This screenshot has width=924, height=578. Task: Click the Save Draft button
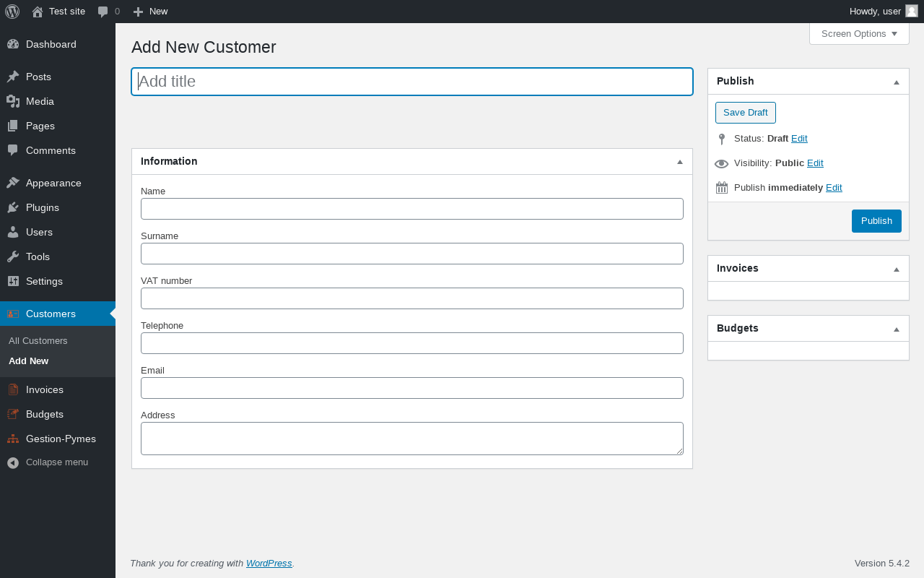[745, 113]
